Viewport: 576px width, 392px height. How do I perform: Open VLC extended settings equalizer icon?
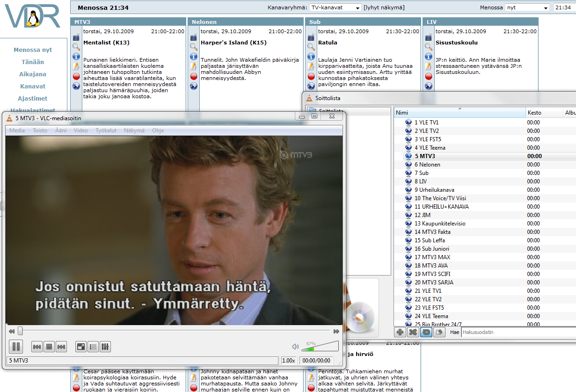(105, 347)
